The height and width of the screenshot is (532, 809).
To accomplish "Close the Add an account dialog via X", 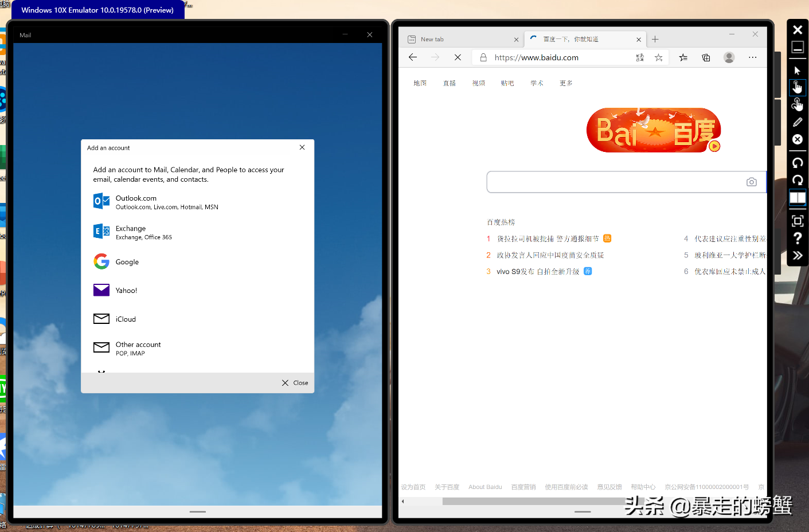I will 302,147.
